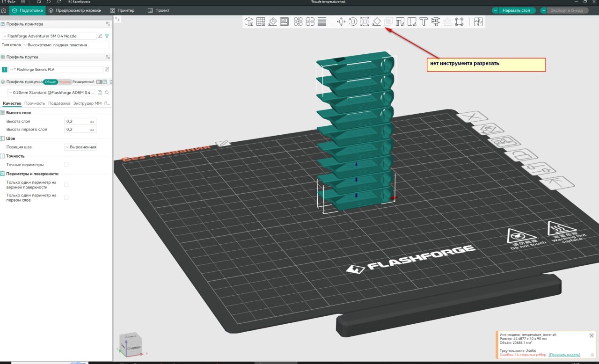The width and height of the screenshot is (599, 364).
Task: Check Только один периметр на первом слое
Action: pyautogui.click(x=66, y=197)
